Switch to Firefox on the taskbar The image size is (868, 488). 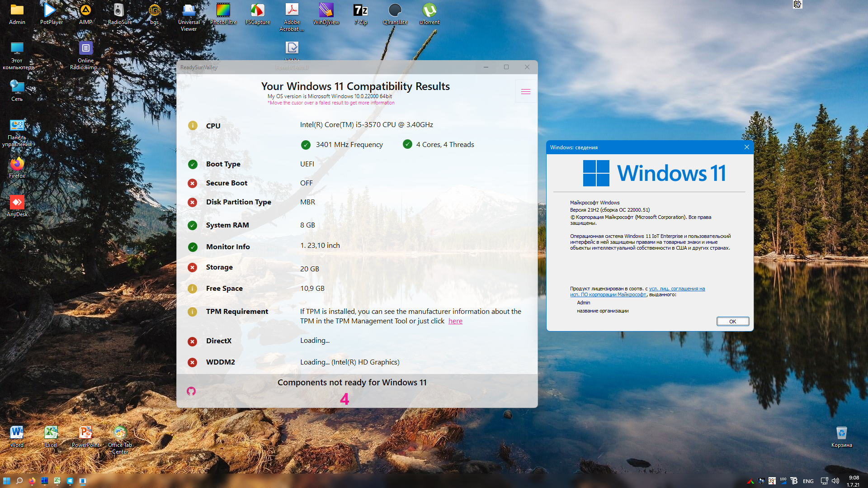32,481
